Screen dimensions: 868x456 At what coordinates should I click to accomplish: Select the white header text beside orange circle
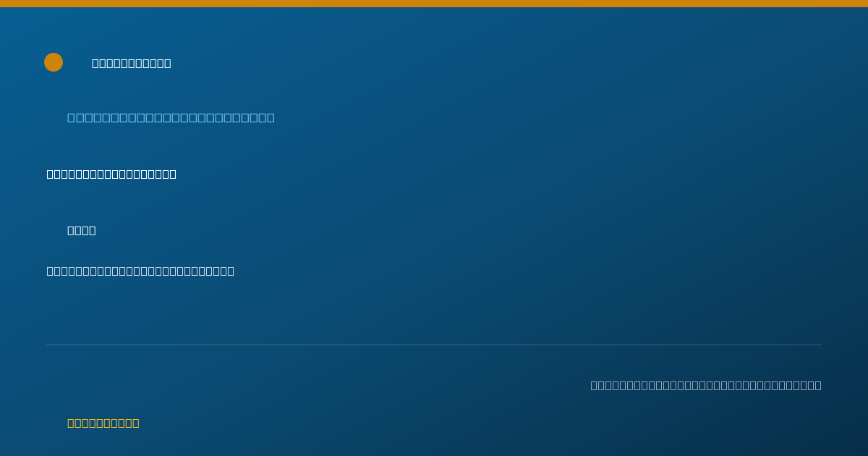(132, 63)
